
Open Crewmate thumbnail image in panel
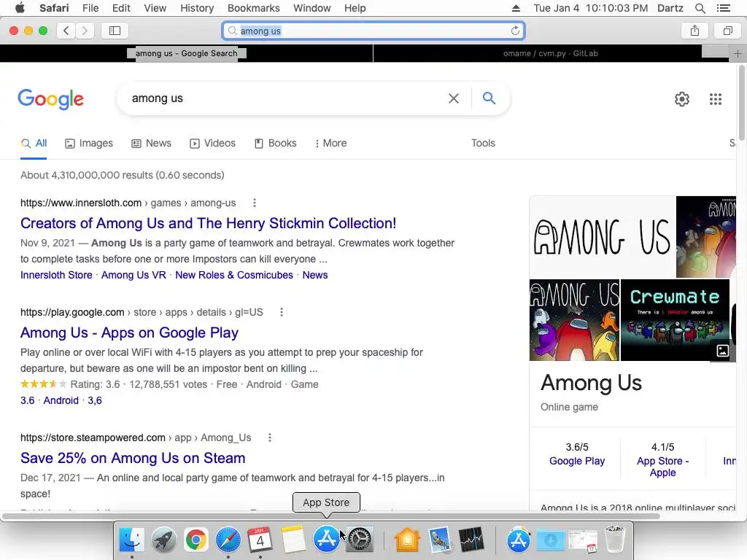675,320
